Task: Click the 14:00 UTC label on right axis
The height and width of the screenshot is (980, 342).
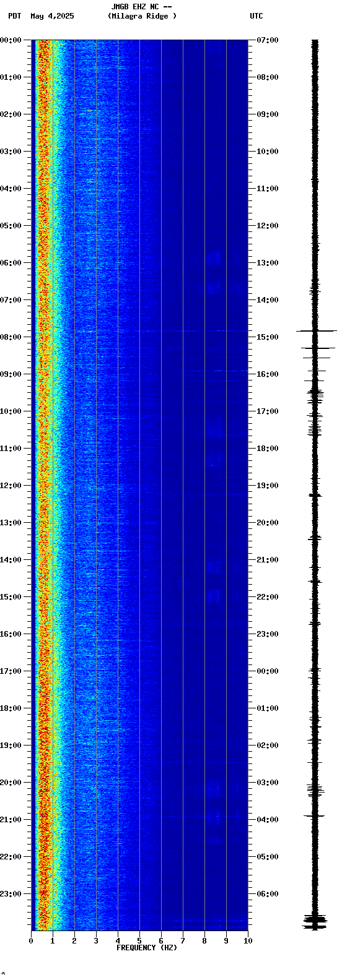Action: pyautogui.click(x=268, y=300)
